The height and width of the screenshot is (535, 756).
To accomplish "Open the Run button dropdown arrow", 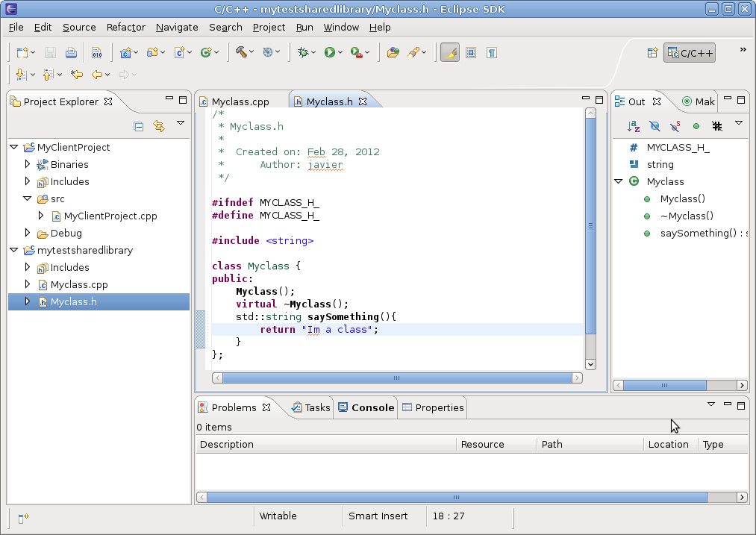I will (x=340, y=52).
